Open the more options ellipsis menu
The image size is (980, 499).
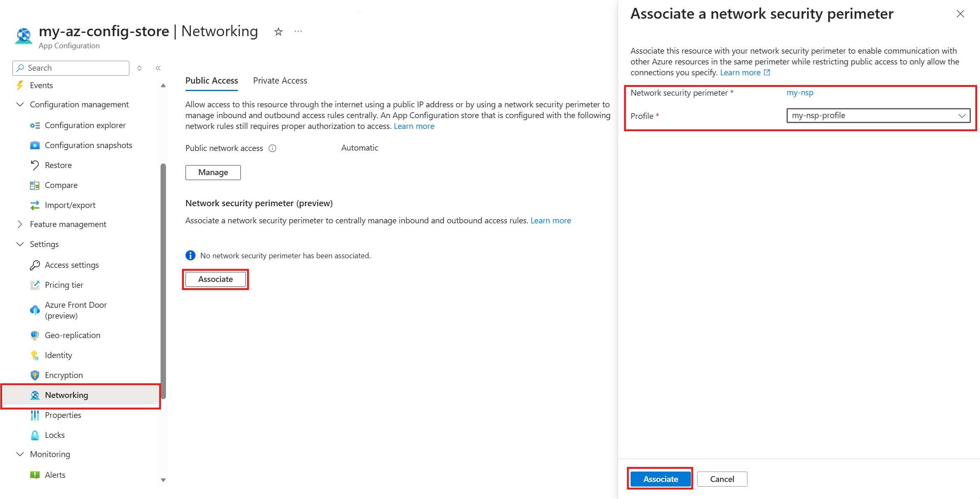coord(298,32)
